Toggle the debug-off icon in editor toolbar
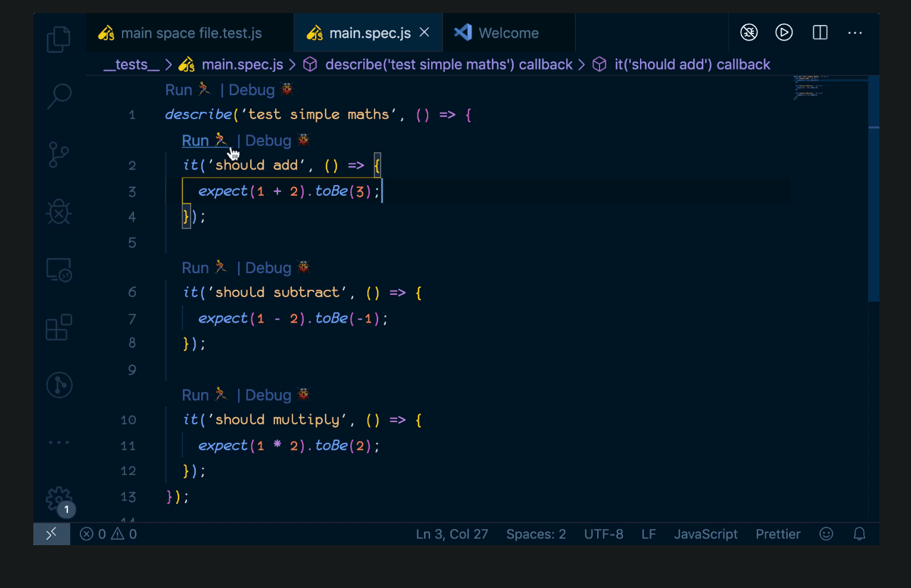Viewport: 911px width, 588px height. 748,33
